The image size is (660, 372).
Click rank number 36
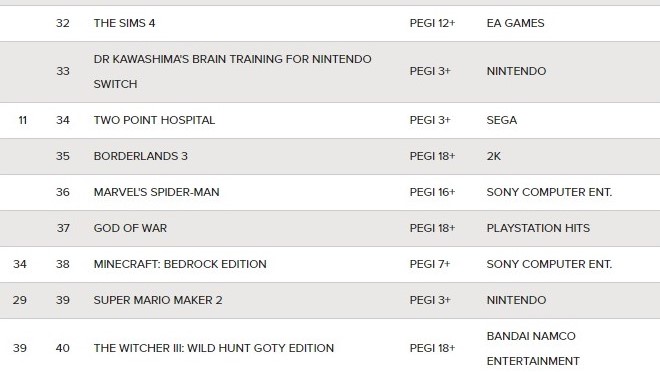tap(63, 192)
